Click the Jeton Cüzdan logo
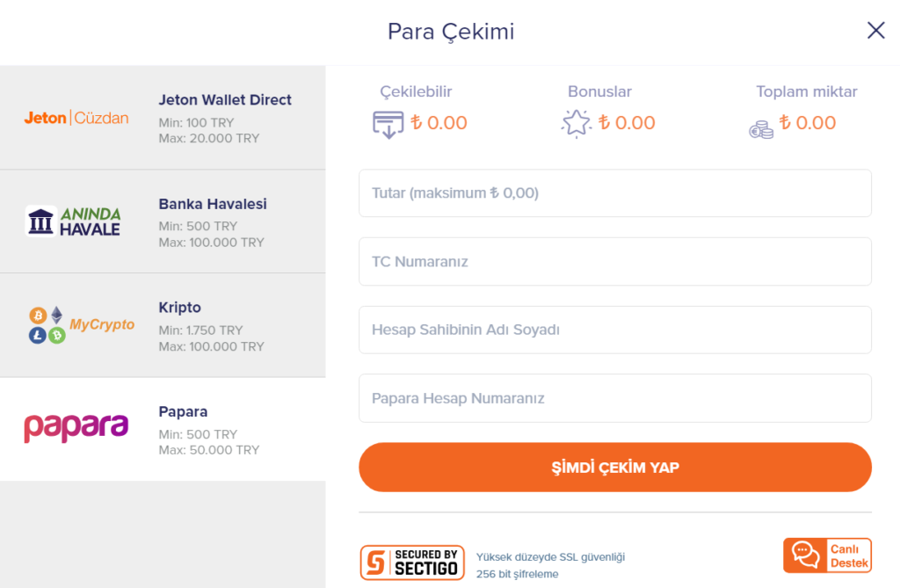Screen dimensions: 900x588 [x=76, y=118]
